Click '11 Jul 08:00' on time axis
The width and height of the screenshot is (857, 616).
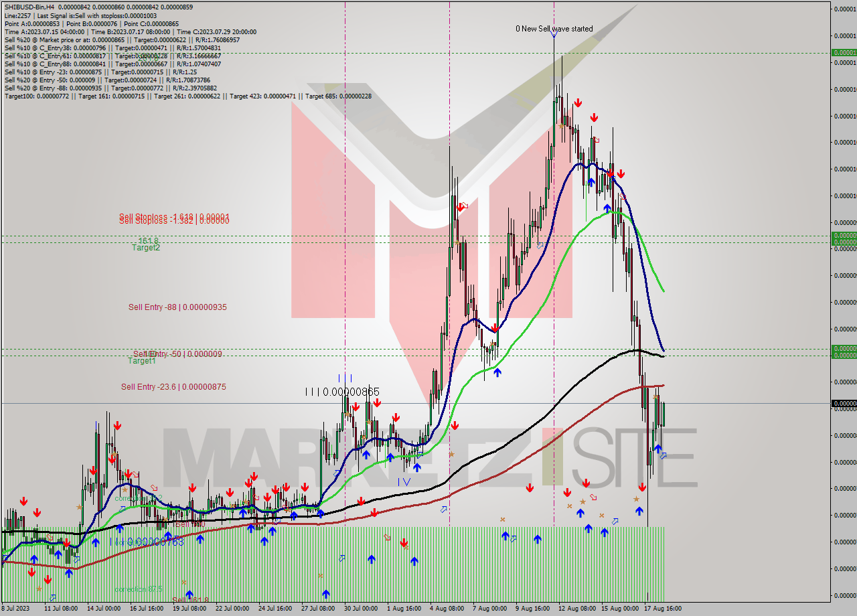[61, 609]
